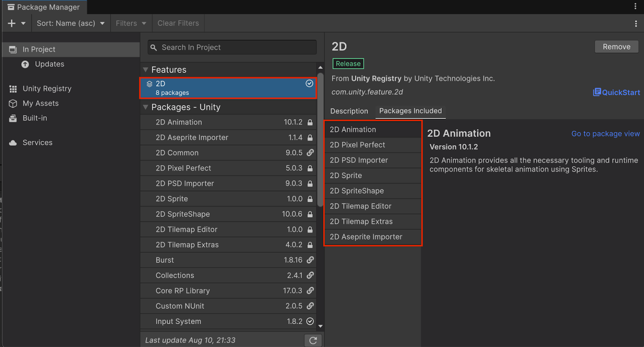This screenshot has height=347, width=644.
Task: Click the link icon beside Burst package
Action: (x=310, y=260)
